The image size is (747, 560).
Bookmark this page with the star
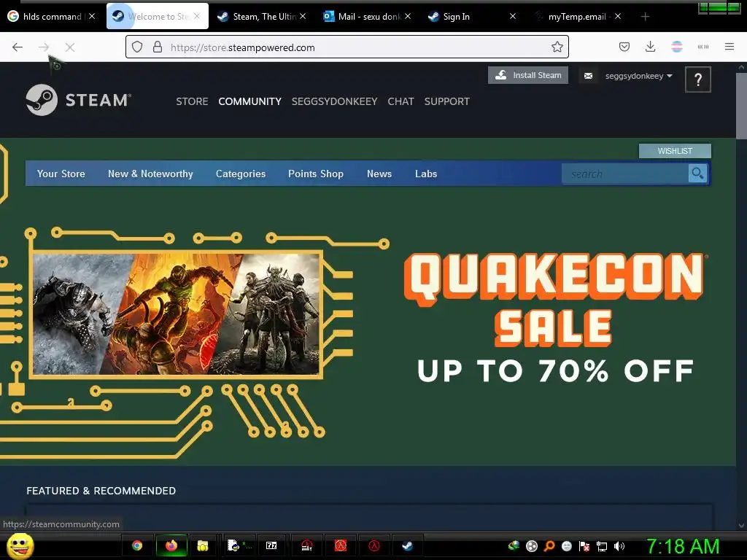[x=557, y=47]
